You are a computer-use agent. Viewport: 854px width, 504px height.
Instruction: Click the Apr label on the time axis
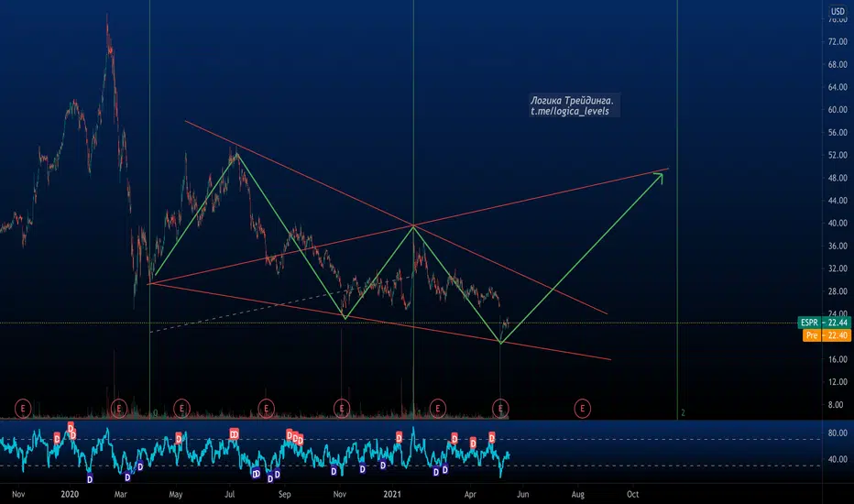(470, 494)
